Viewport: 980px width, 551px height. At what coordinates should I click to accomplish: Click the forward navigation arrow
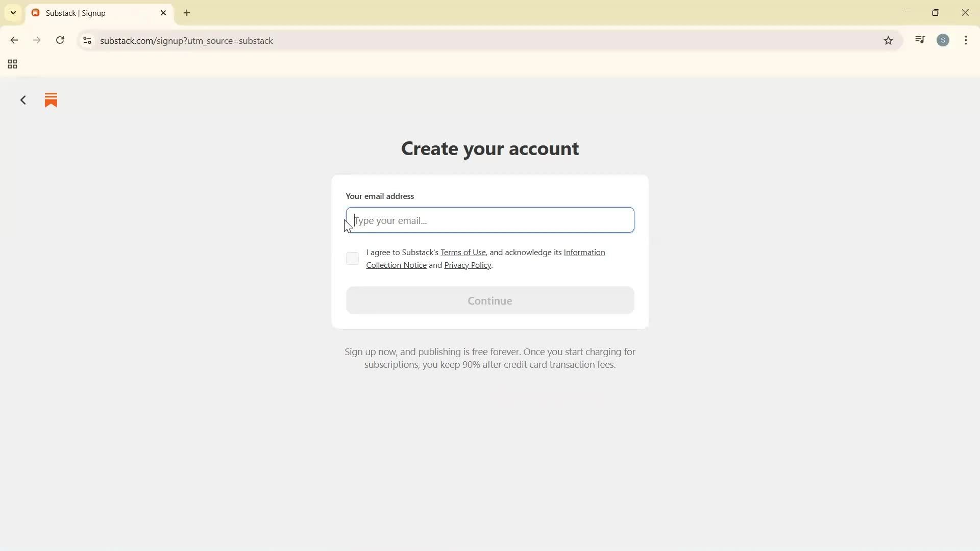37,40
